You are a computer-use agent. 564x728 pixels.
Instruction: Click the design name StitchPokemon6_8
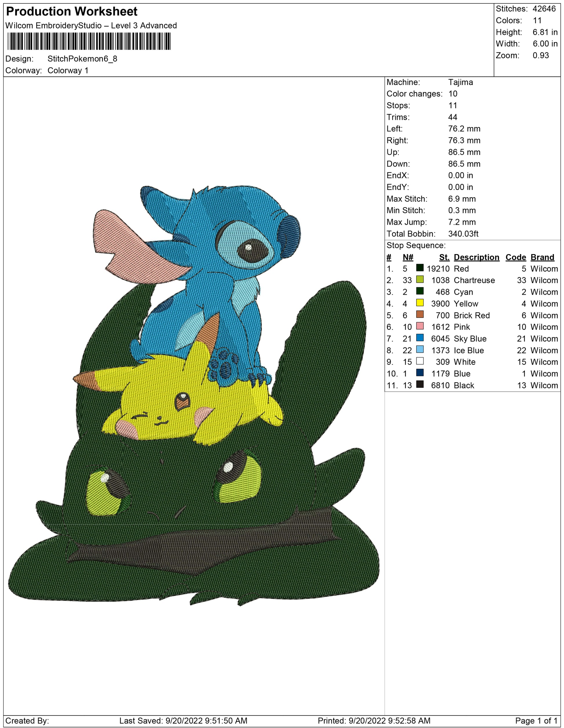point(82,59)
